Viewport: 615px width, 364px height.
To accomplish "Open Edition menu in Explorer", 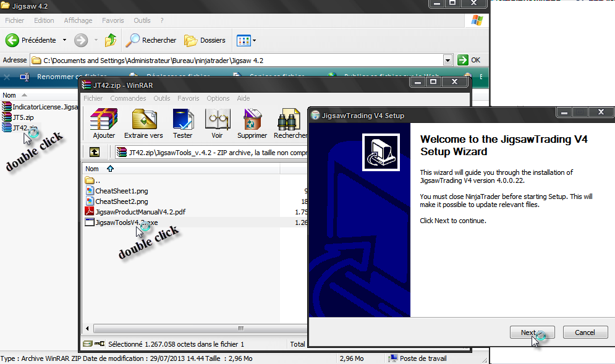I will coord(44,20).
